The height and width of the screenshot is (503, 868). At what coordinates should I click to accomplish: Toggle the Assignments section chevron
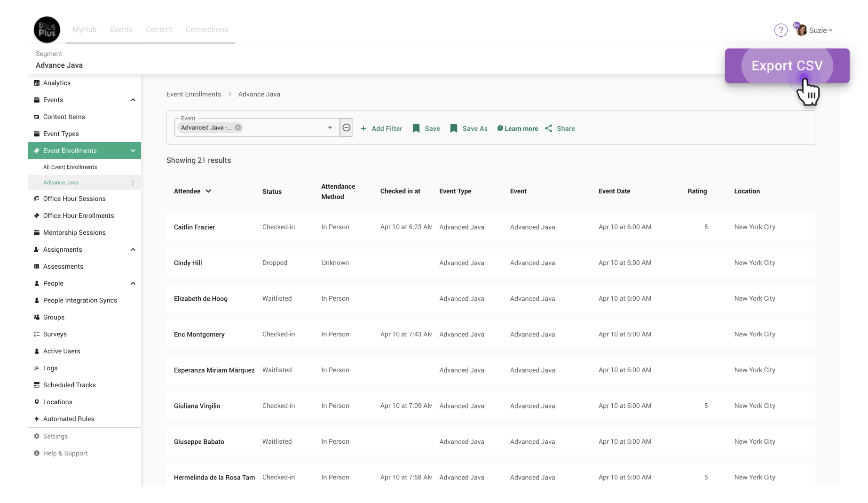point(133,249)
